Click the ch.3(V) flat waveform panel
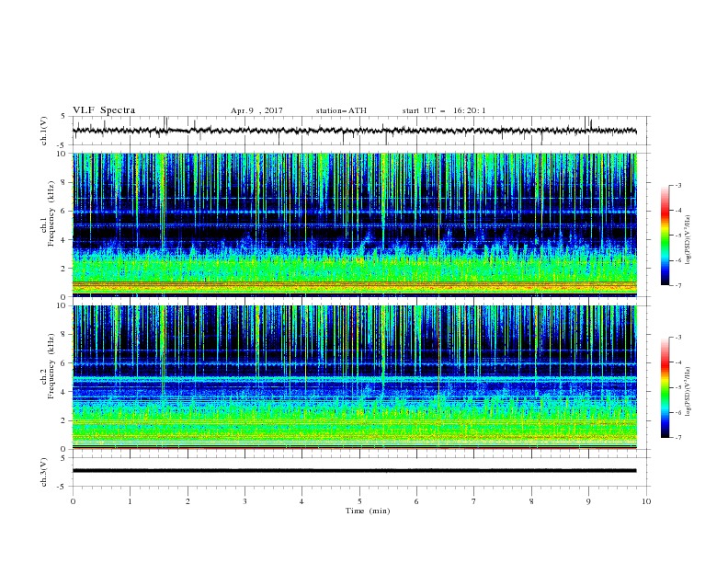The width and height of the screenshot is (728, 563). tap(361, 472)
